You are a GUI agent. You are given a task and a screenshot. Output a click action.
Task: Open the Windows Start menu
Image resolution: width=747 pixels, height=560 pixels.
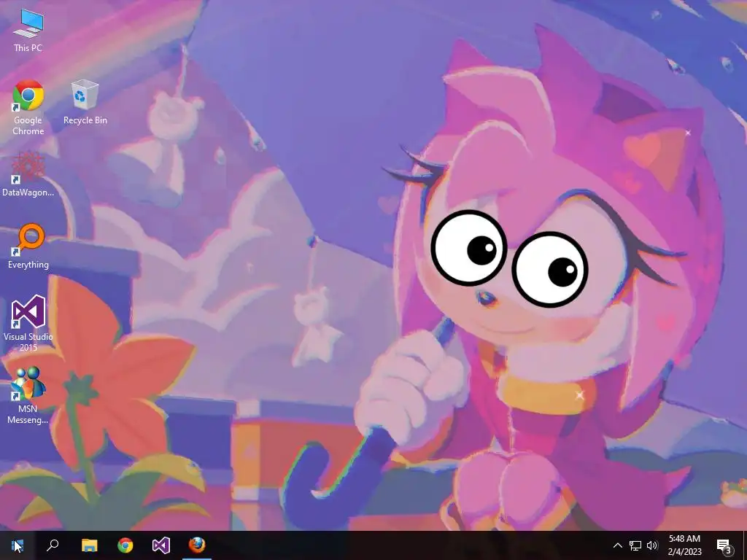pos(18,545)
